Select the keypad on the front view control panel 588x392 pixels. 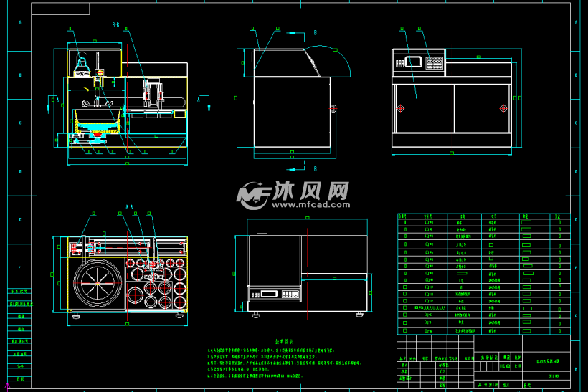click(435, 62)
